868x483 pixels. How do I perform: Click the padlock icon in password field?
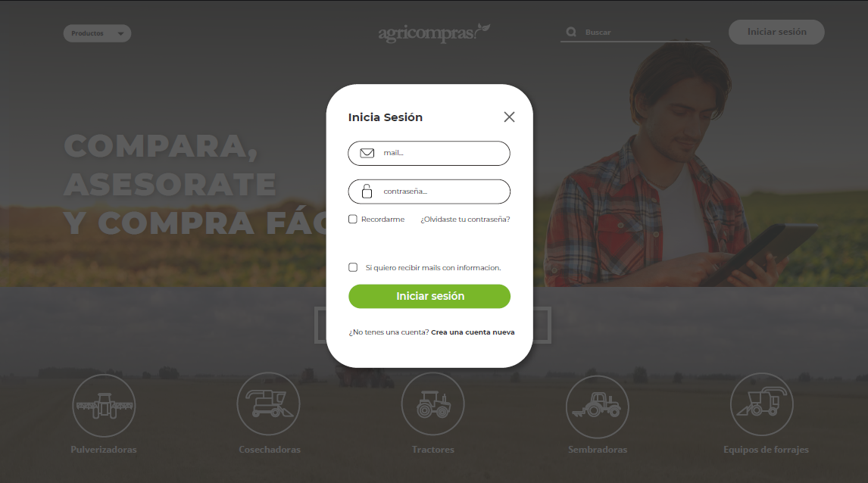click(367, 192)
